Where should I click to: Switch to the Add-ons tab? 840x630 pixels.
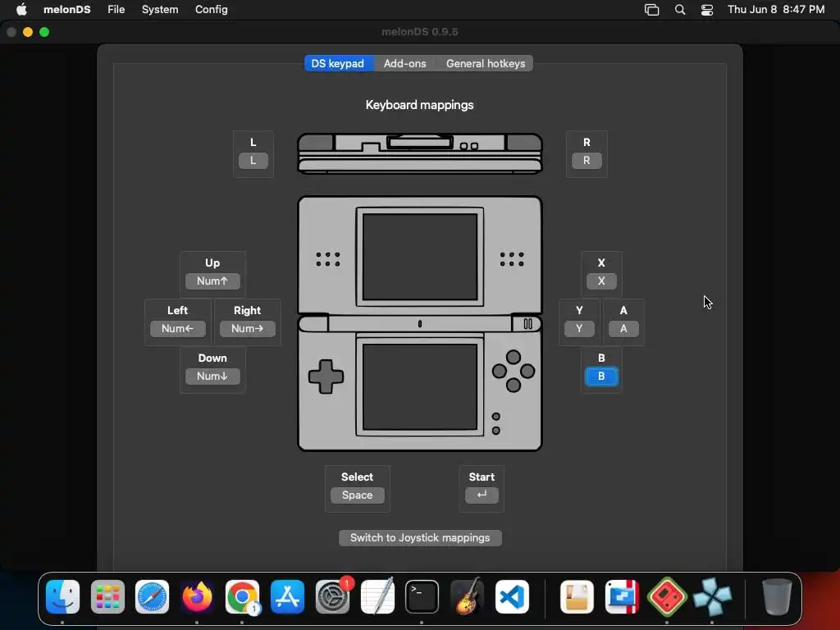coord(405,63)
